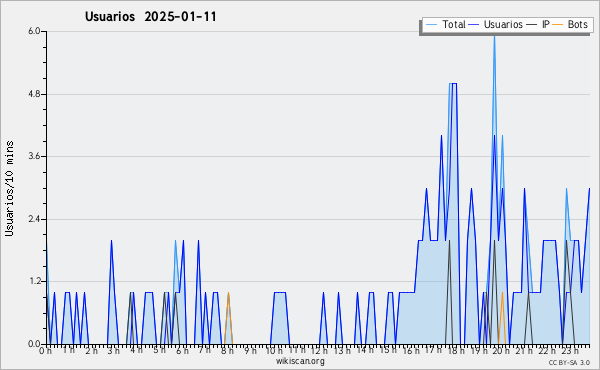Click the '12 h' x-axis label
Image resolution: width=600 pixels, height=370 pixels.
pyautogui.click(x=319, y=350)
